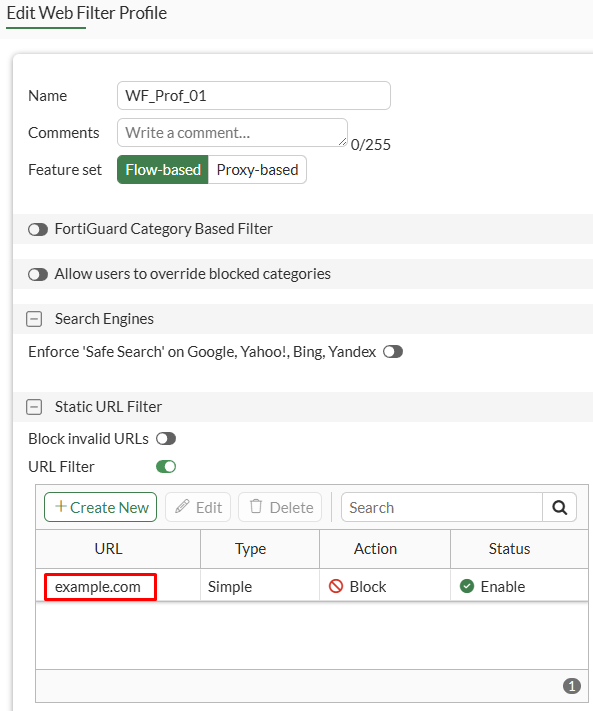Click the Delete button
This screenshot has height=711, width=593.
pyautogui.click(x=280, y=507)
